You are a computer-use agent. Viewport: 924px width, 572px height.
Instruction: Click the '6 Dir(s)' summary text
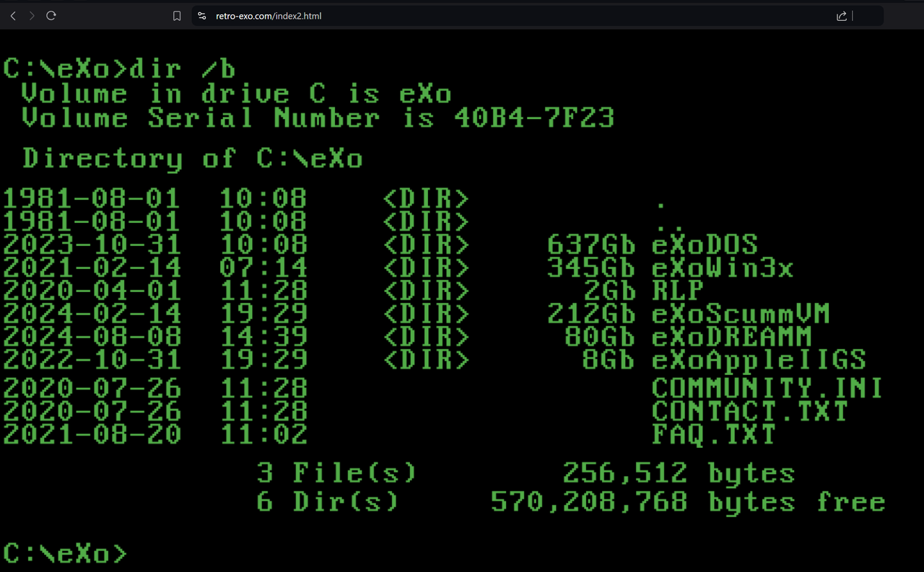[x=327, y=502]
